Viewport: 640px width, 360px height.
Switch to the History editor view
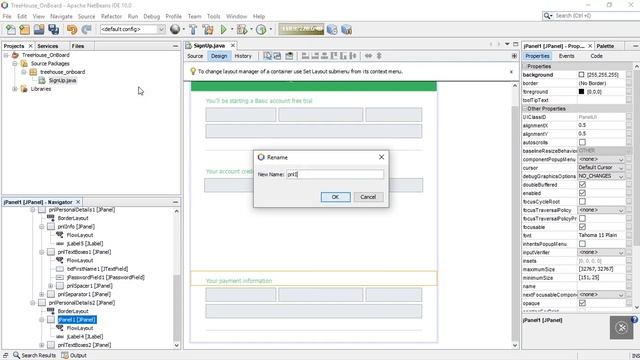243,56
